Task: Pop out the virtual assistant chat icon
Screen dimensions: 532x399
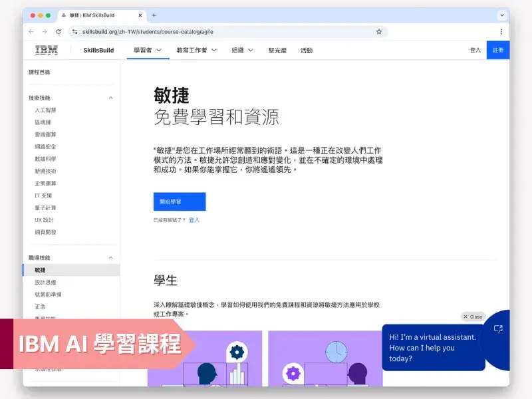Action: point(498,329)
